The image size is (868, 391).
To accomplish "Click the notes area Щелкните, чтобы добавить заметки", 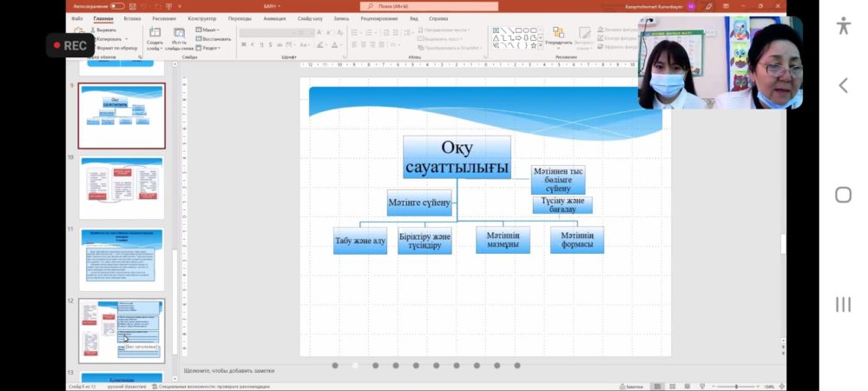I will [x=229, y=370].
